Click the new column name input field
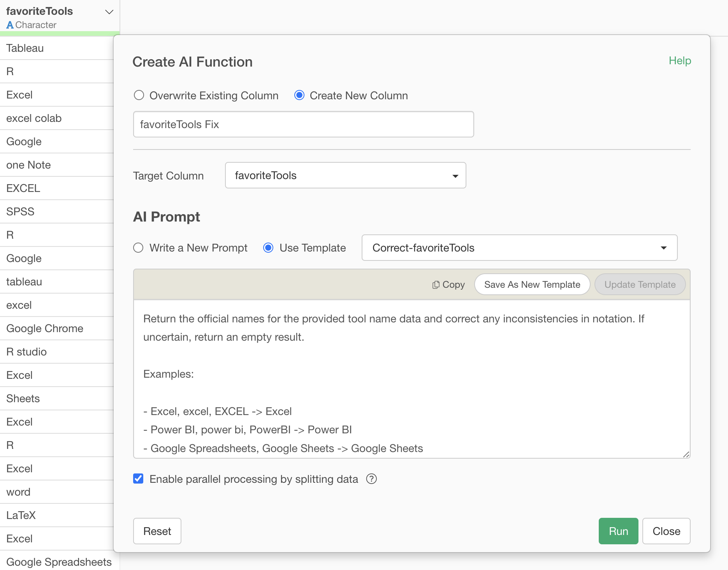728x570 pixels. coord(303,125)
